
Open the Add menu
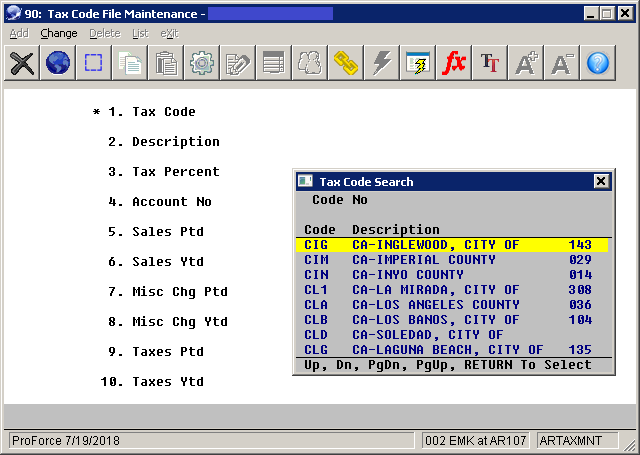click(19, 33)
